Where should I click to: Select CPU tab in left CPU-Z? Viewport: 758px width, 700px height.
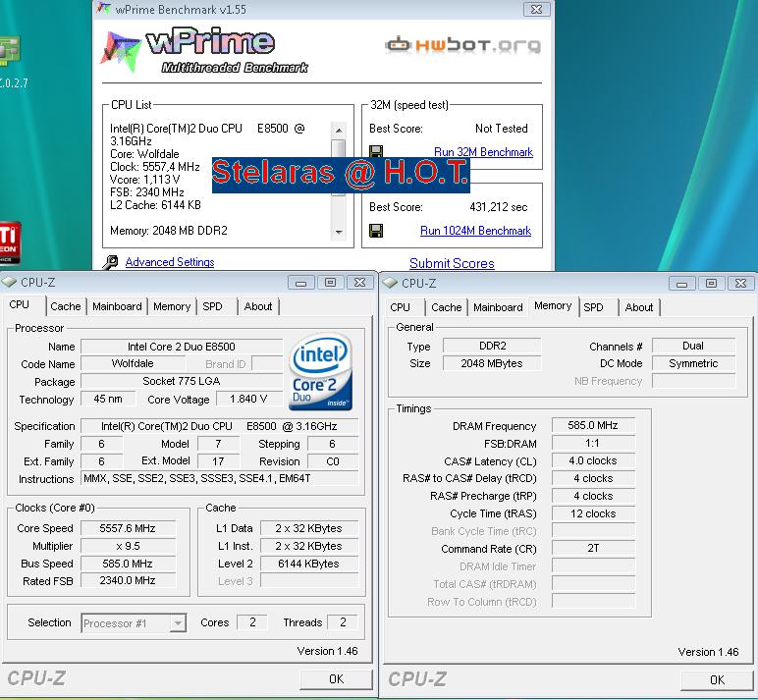20,304
